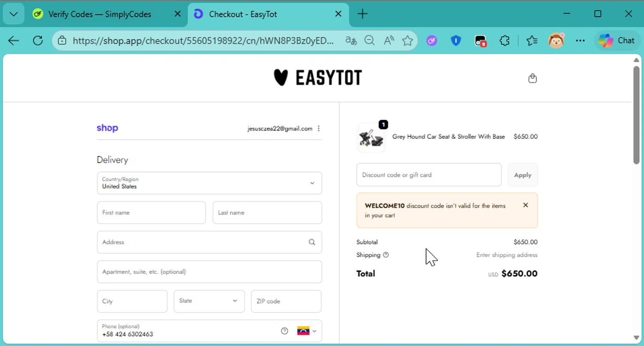Open Copilot Chat button
This screenshot has height=346, width=644.
point(617,41)
